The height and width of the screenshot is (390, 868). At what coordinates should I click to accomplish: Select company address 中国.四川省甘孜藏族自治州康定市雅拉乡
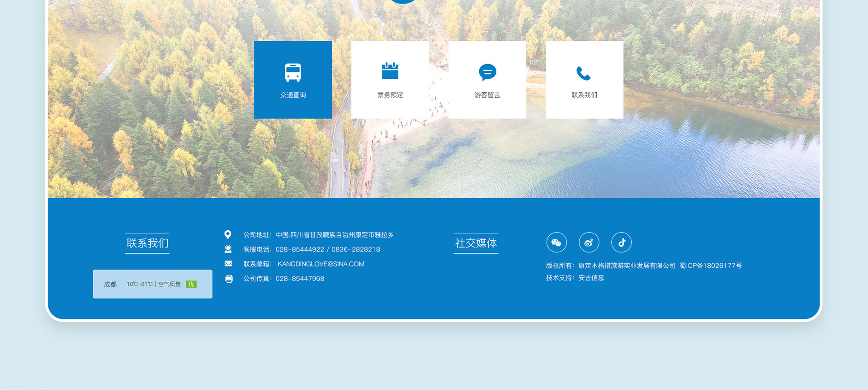tap(335, 235)
